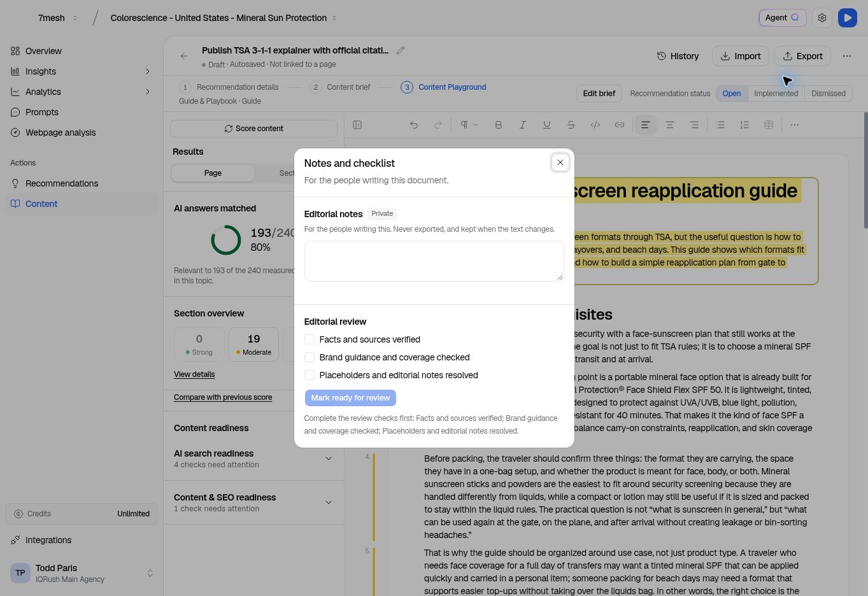868x596 pixels.
Task: Insert a bulleted list
Action: pos(720,125)
